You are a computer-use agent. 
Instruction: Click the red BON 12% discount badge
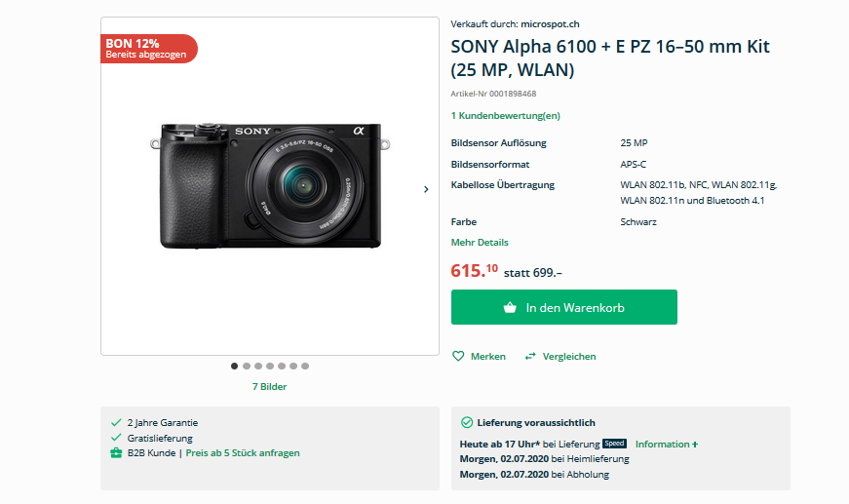149,49
